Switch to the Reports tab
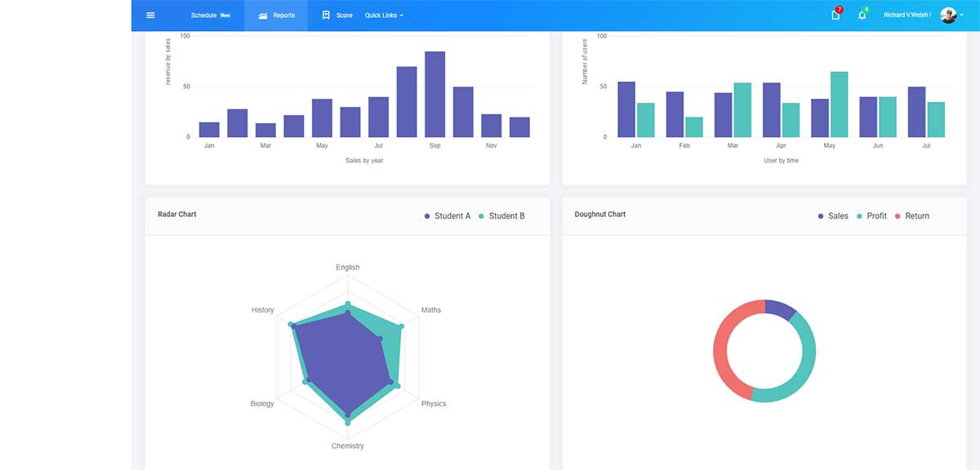Screen dimensions: 980x470 pos(281,15)
